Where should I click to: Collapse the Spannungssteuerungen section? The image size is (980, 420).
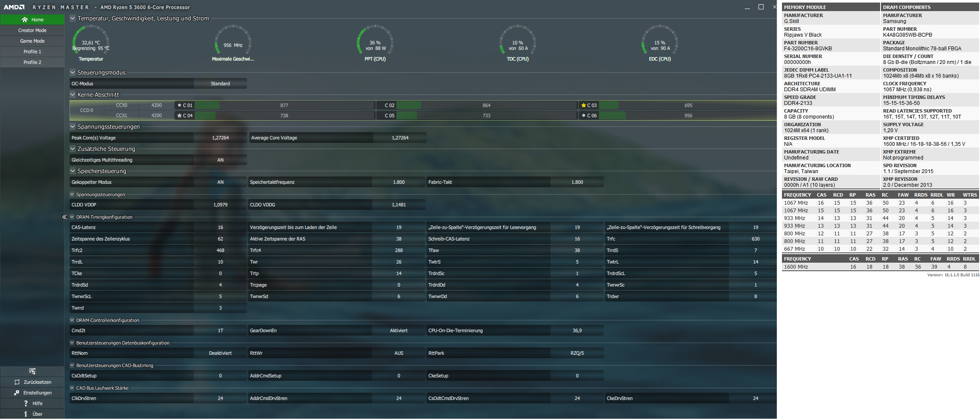pyautogui.click(x=73, y=127)
